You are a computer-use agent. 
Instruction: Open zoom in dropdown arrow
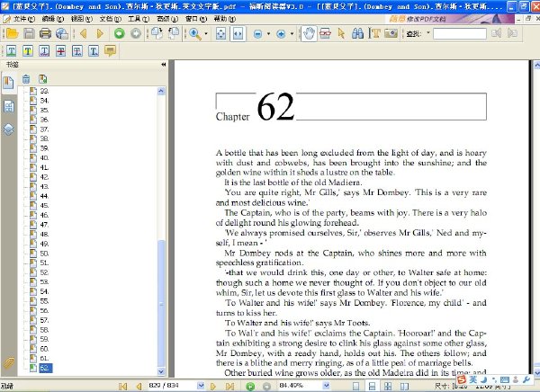click(x=292, y=34)
